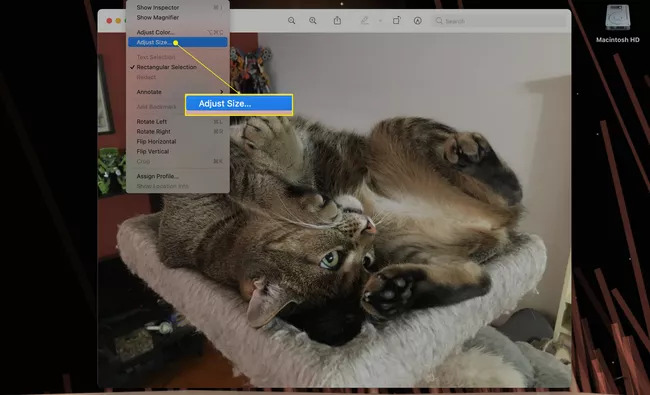Screen dimensions: 650x395
Task: Click the zoom out magnifier icon
Action: point(291,21)
